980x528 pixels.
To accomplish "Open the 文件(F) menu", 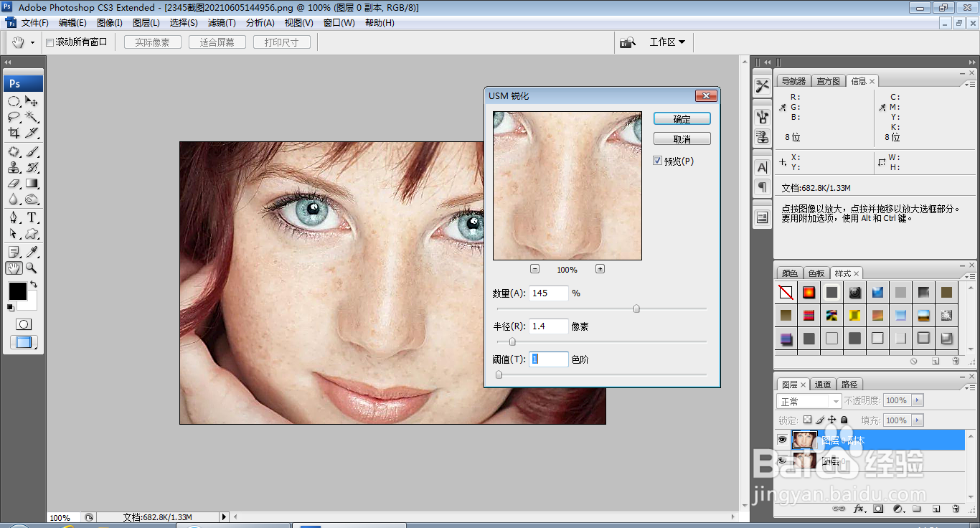I will click(34, 23).
